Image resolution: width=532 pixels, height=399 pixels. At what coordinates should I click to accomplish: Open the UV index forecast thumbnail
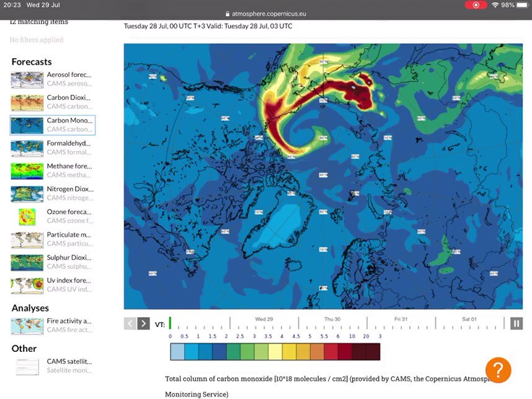point(27,286)
